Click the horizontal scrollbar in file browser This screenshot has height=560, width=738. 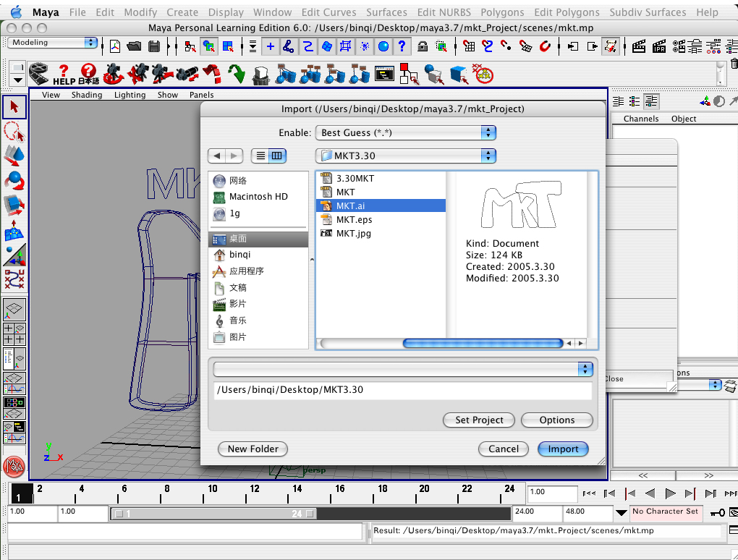click(x=483, y=344)
